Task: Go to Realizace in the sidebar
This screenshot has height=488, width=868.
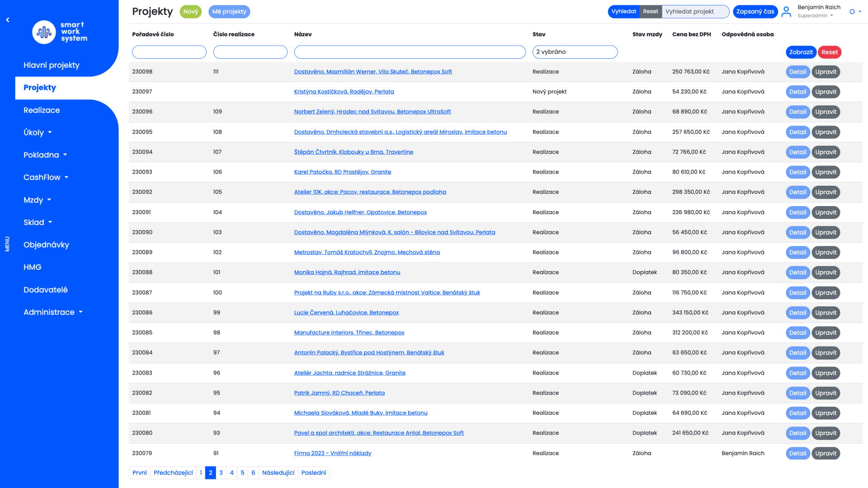Action: (x=42, y=110)
